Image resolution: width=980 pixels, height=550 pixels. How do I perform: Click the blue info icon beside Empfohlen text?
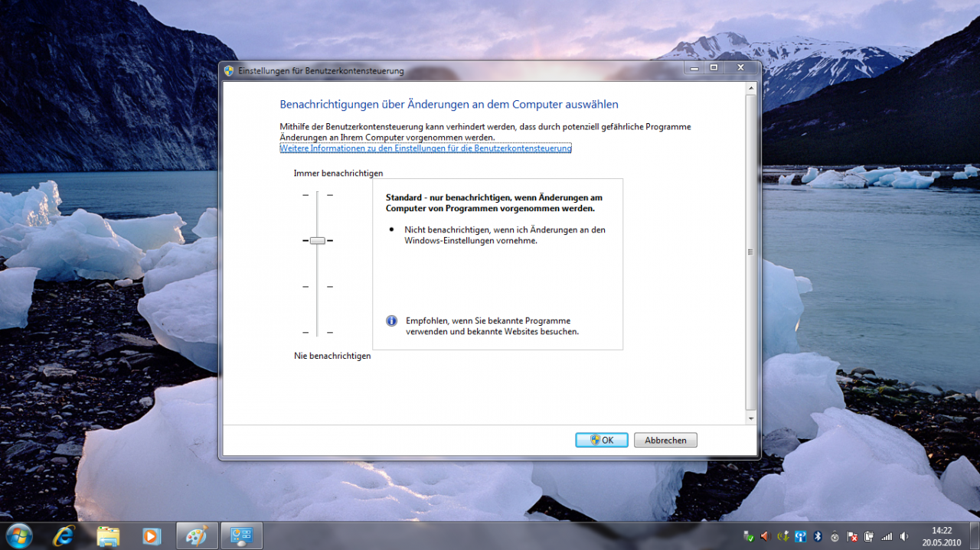(392, 321)
